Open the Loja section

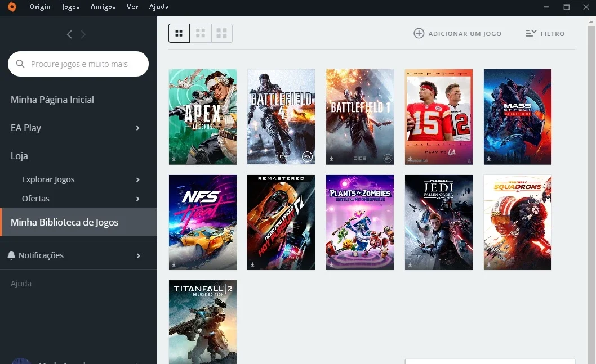click(x=19, y=156)
